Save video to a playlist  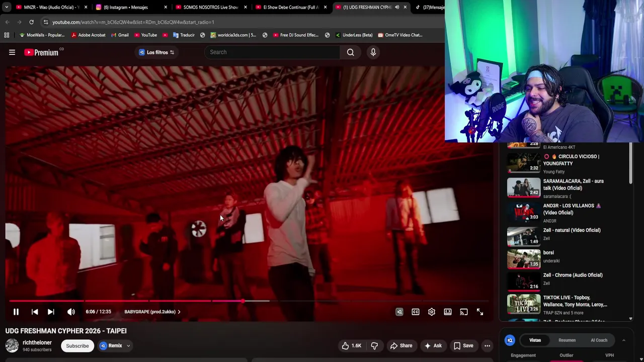point(463,346)
